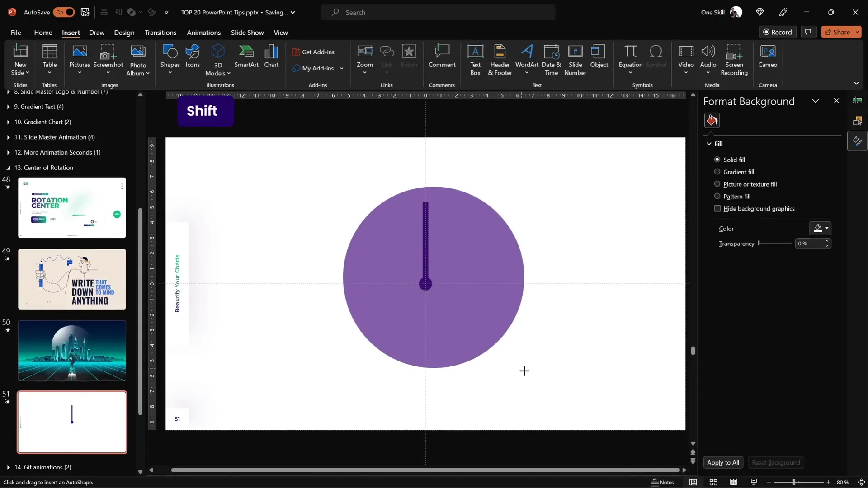The width and height of the screenshot is (868, 488).
Task: Open the File menu
Action: point(16,33)
